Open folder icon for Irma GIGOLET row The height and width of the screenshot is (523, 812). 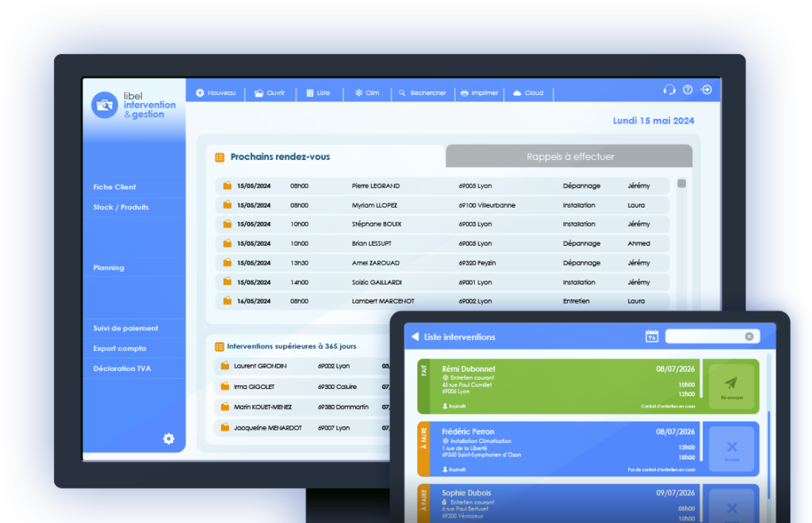pos(224,387)
